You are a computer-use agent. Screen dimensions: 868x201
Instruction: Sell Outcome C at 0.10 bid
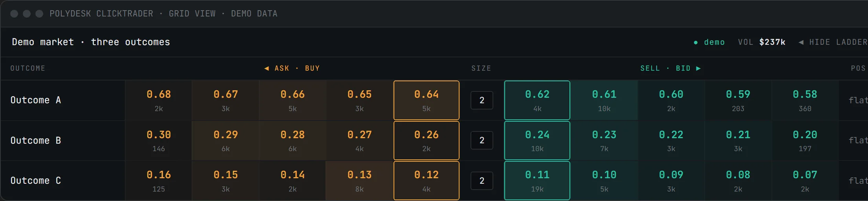tap(604, 181)
